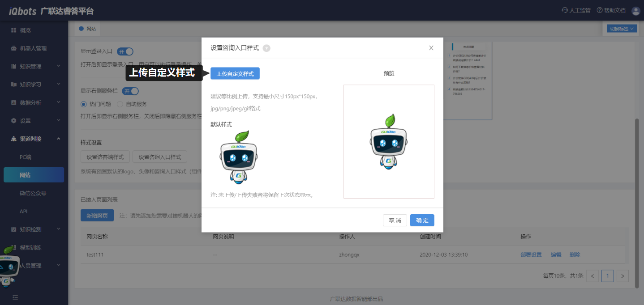Click the floating robot mascot at bottom left

8,266
